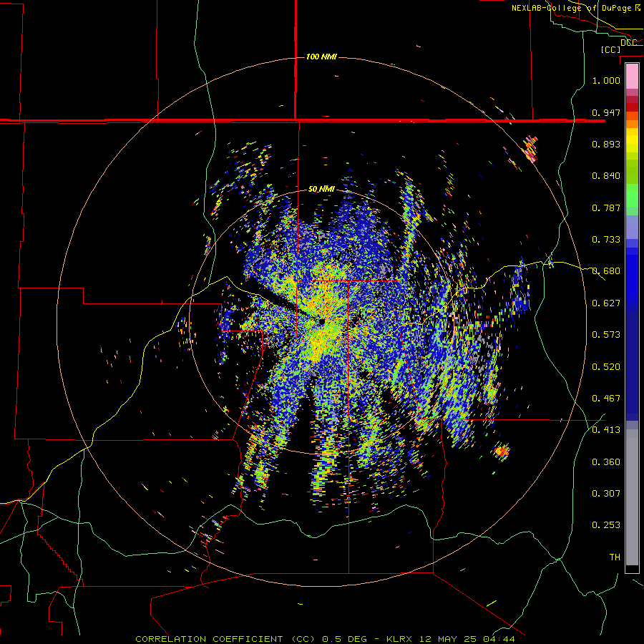The height and width of the screenshot is (644, 644).
Task: Select the 0.733 legend value
Action: [606, 240]
